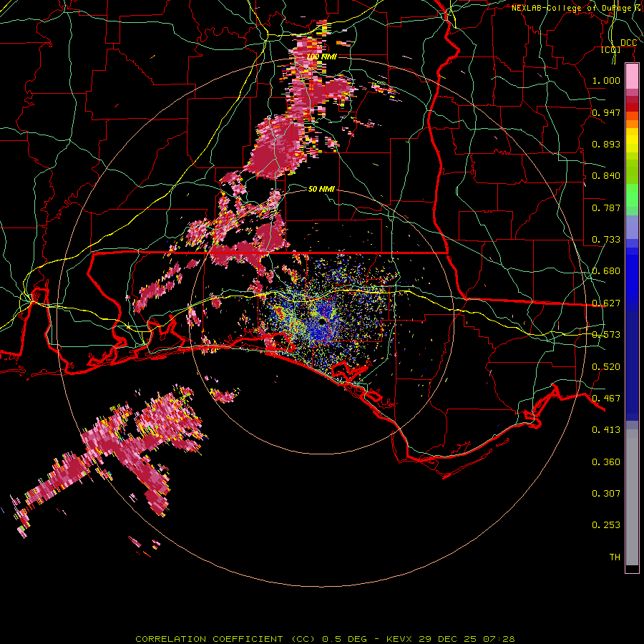Click the 0.947 scale value
This screenshot has height=644, width=644.
[606, 112]
